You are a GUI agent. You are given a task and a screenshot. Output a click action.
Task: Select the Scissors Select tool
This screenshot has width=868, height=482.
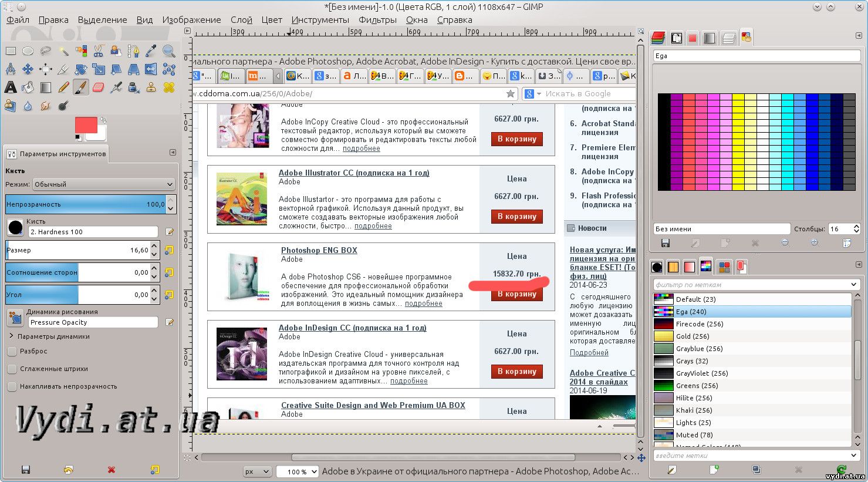coord(99,51)
